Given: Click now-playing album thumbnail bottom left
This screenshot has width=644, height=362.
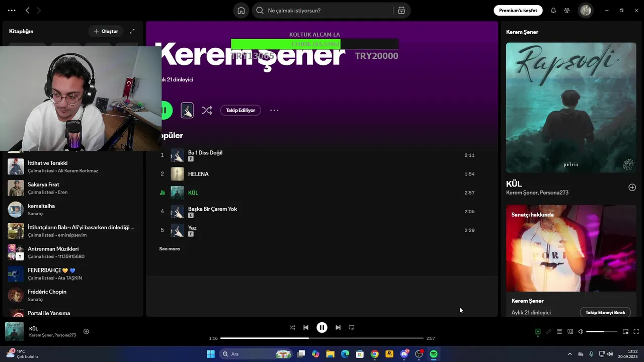Looking at the screenshot, I should (14, 332).
